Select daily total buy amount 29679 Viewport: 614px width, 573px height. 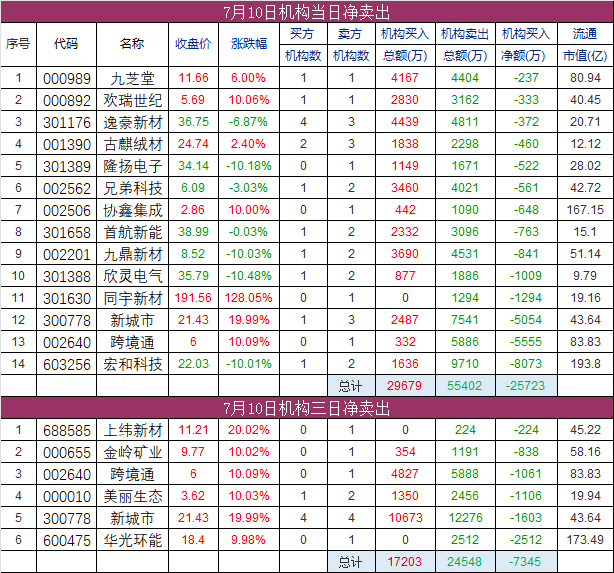click(405, 386)
